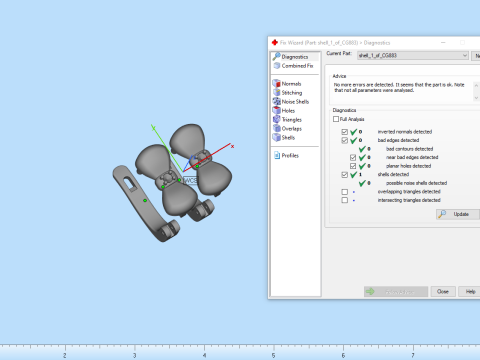Minimize the Fix Wizard window
The width and height of the screenshot is (480, 360).
point(443,43)
